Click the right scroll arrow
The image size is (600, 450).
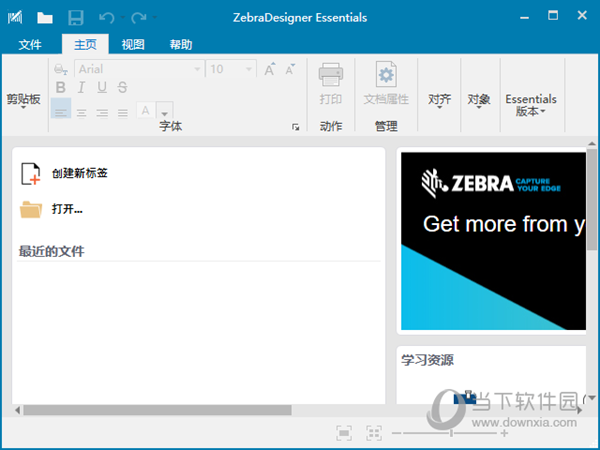(580, 411)
